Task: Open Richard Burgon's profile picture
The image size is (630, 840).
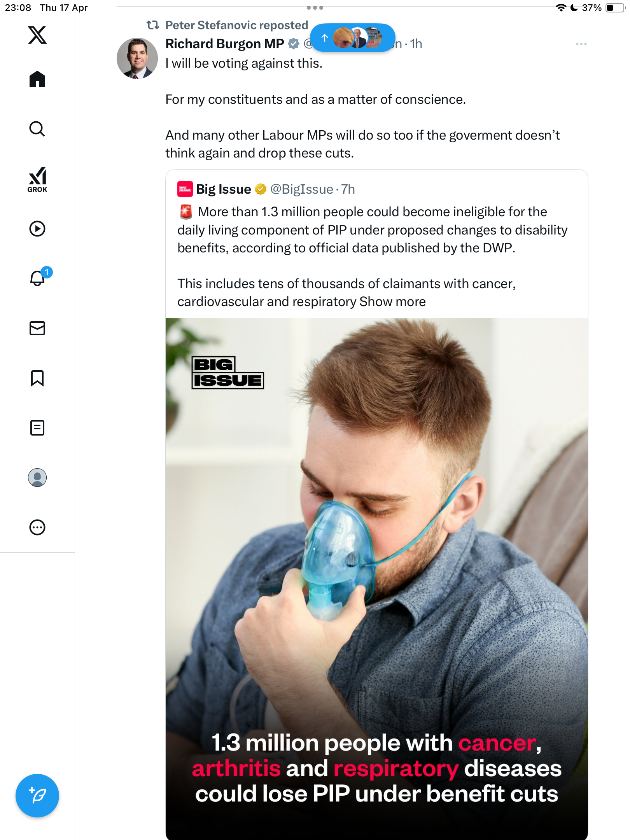Action: pos(137,58)
